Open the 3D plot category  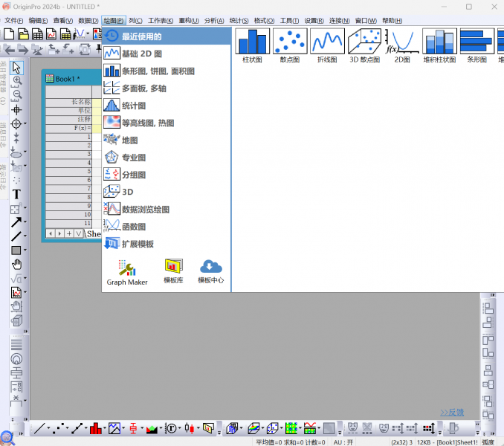click(x=167, y=192)
